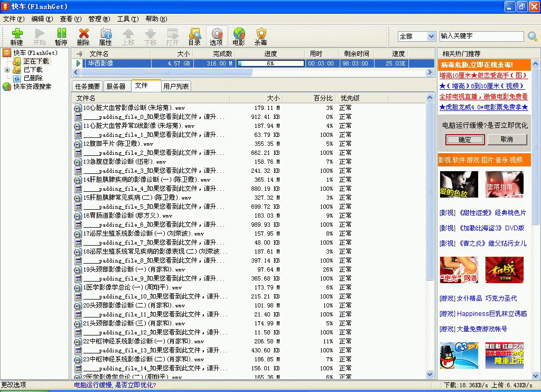Select file 16胃肠道影像诊断(廖方义).wmv
Viewport: 541px width, 392px height.
[x=128, y=216]
